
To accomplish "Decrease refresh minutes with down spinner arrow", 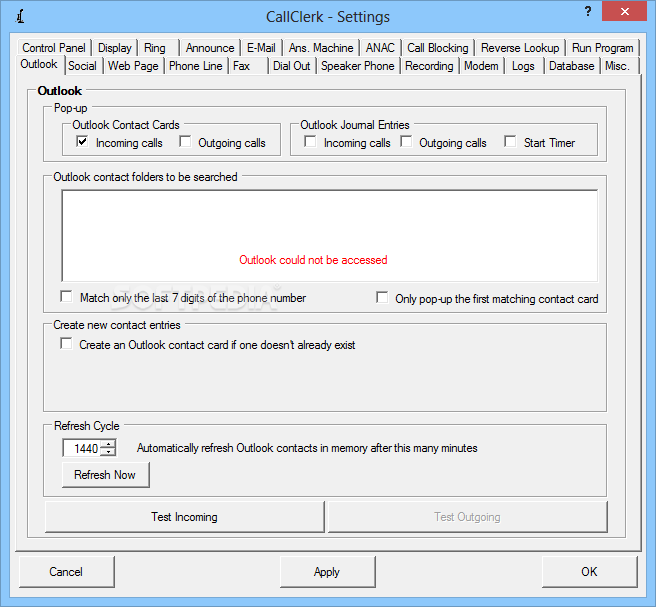I will [109, 452].
